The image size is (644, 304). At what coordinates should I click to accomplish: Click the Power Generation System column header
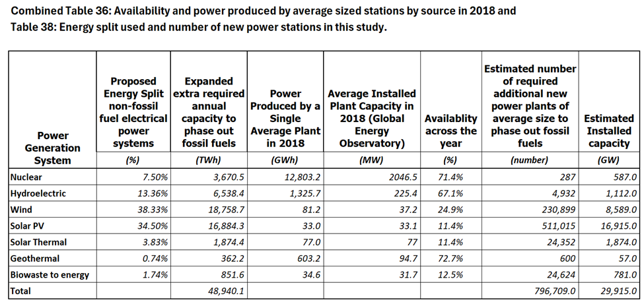[52, 148]
